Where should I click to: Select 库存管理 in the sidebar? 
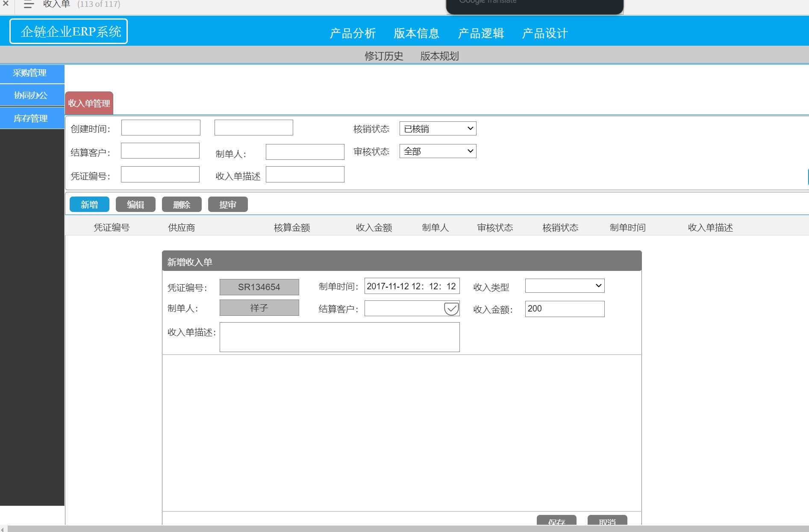point(32,118)
